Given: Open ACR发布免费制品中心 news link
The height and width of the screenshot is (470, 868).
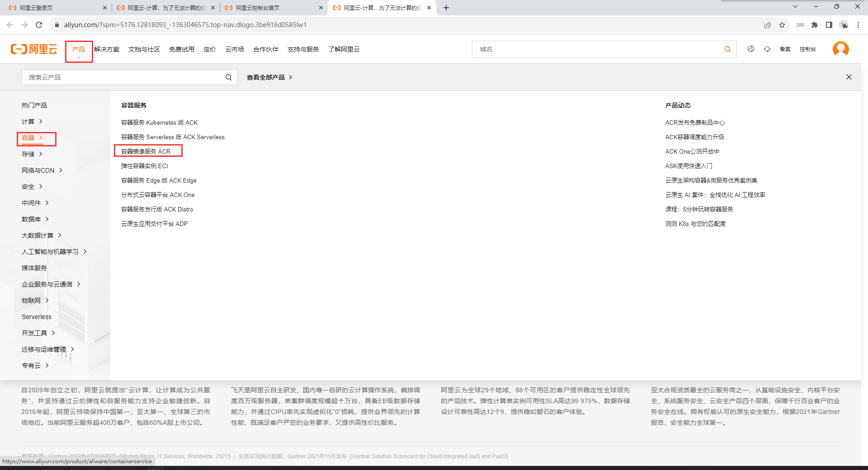Looking at the screenshot, I should 695,122.
